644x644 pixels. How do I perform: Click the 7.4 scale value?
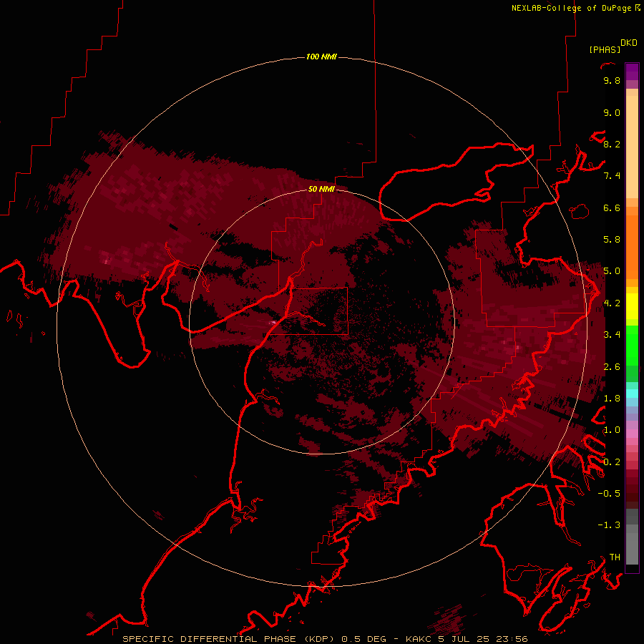612,176
